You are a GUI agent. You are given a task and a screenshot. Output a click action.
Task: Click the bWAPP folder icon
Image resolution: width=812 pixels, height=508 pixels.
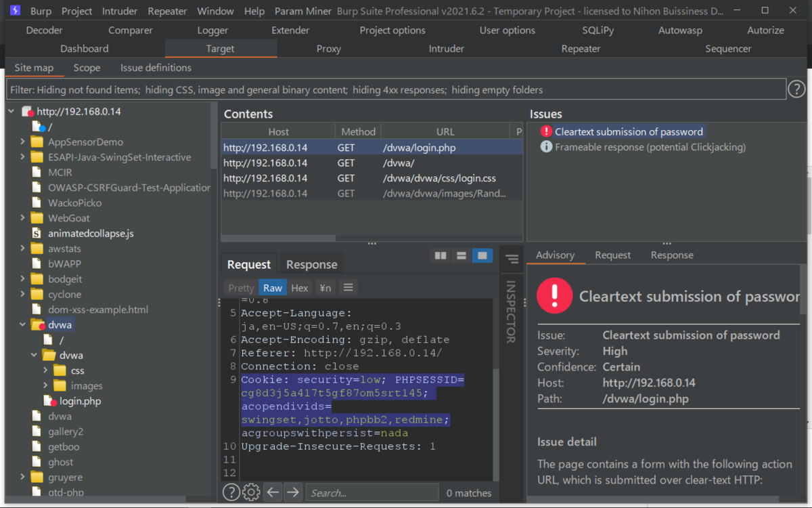point(37,263)
